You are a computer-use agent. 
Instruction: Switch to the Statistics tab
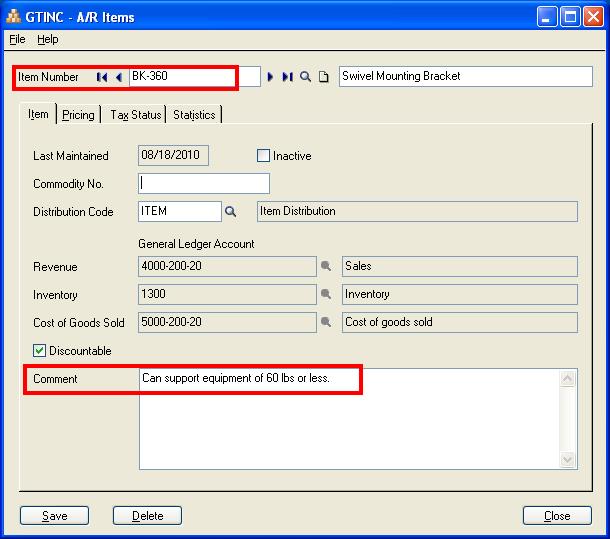coord(194,115)
